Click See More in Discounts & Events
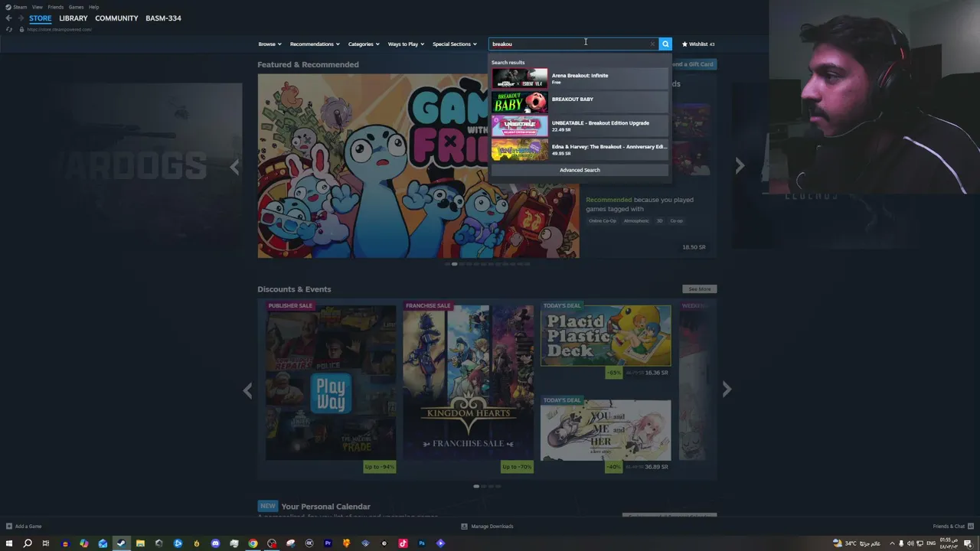The height and width of the screenshot is (551, 980). point(699,289)
